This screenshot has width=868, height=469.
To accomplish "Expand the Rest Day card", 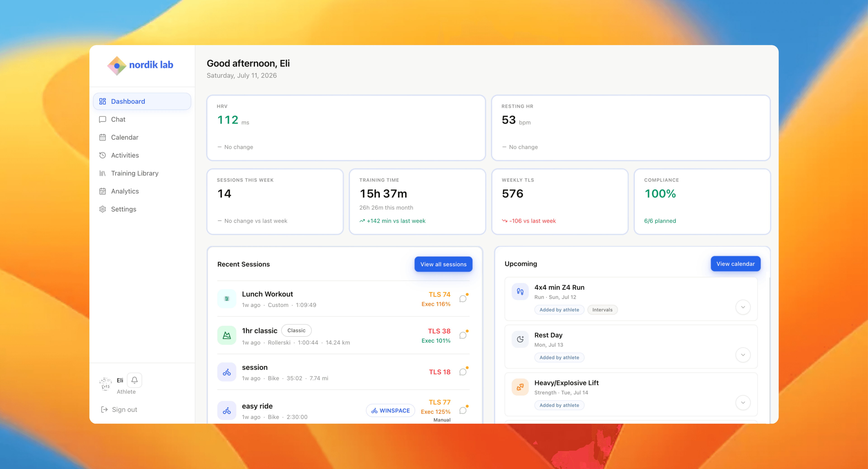I will [x=743, y=355].
